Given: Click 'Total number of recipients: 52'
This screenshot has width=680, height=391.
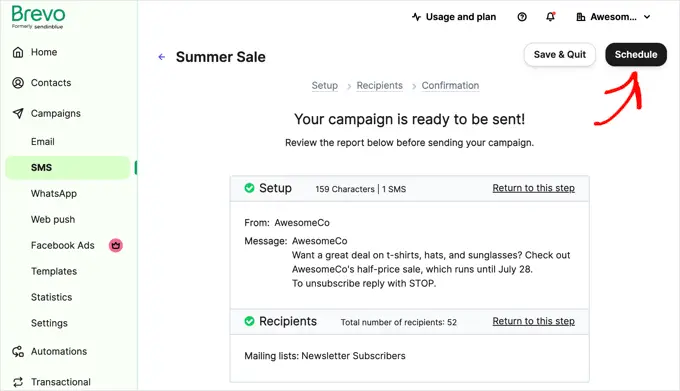Looking at the screenshot, I should [399, 322].
